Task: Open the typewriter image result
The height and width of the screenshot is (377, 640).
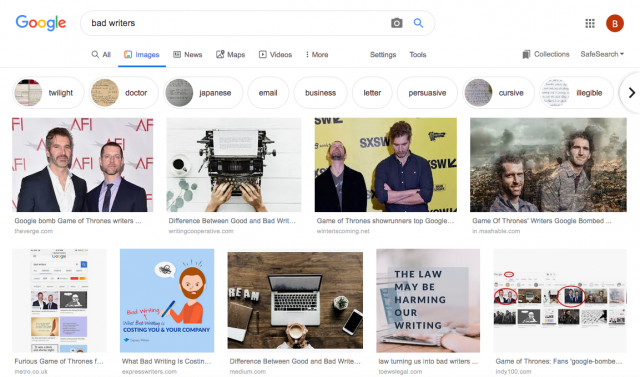Action: point(233,165)
